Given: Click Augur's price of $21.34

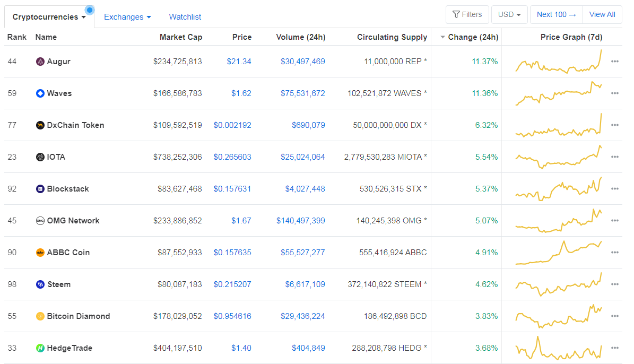Looking at the screenshot, I should (239, 62).
